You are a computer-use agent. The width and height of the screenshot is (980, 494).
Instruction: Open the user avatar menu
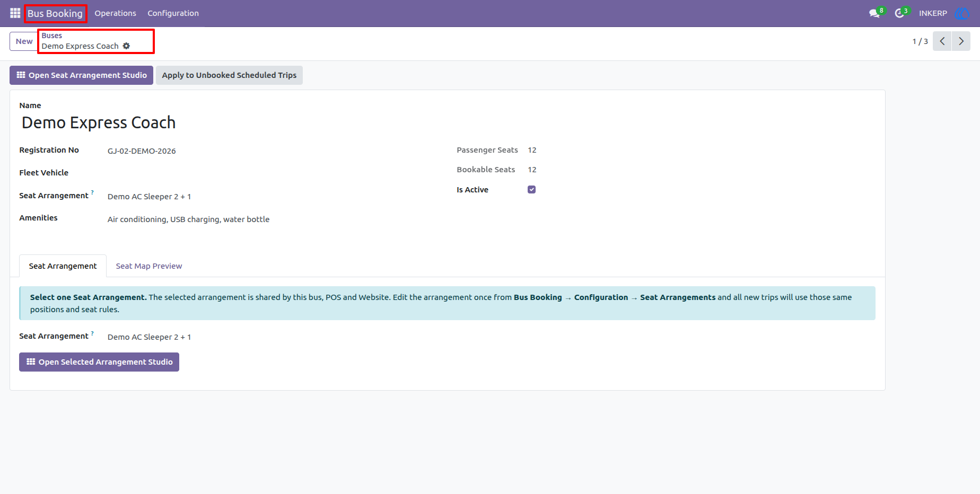[962, 13]
